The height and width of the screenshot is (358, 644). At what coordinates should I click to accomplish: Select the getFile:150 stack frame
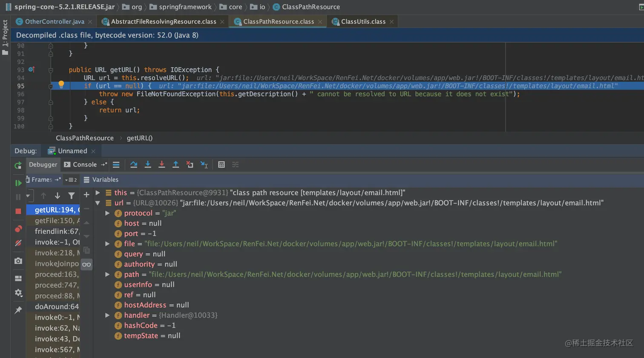[x=53, y=221]
